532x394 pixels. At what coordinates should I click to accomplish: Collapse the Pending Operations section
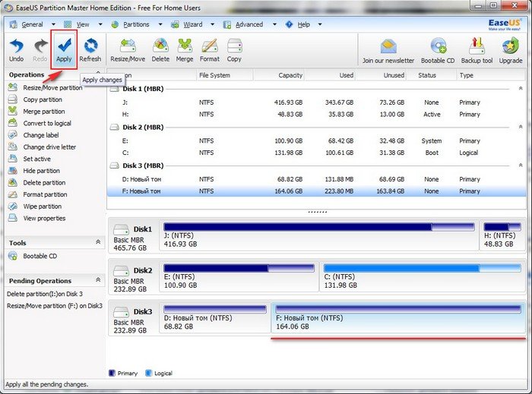click(98, 280)
